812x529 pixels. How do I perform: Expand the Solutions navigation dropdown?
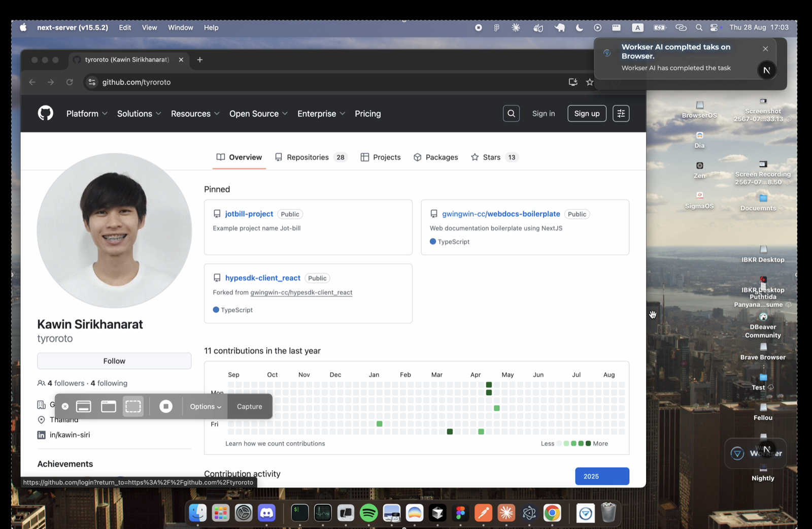[139, 114]
